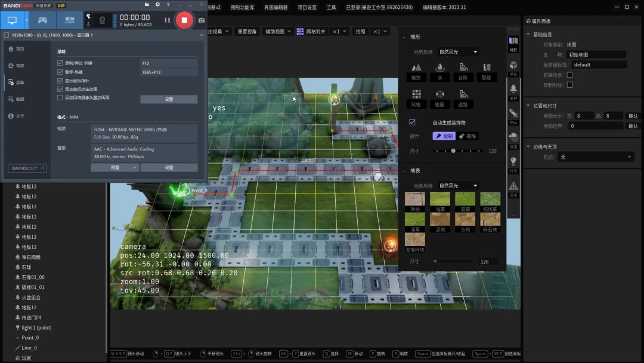Open the 地势风格 dropdown
644x363 pixels.
[458, 52]
